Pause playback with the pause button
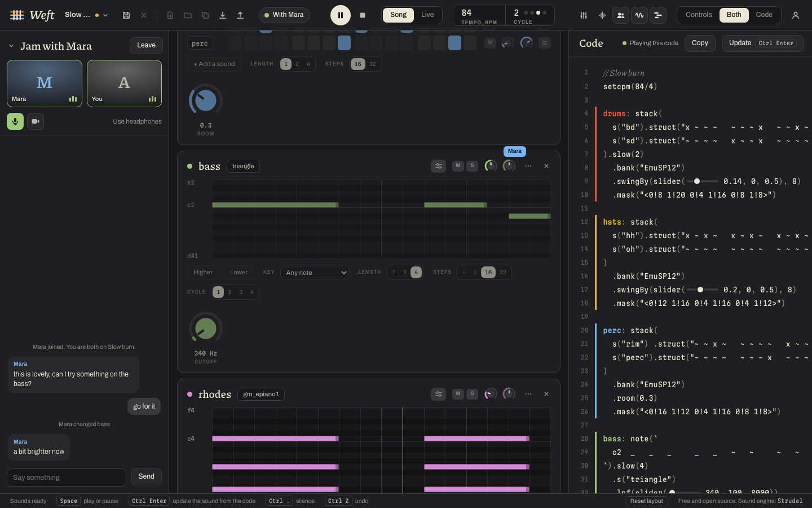The height and width of the screenshot is (508, 812). (341, 15)
